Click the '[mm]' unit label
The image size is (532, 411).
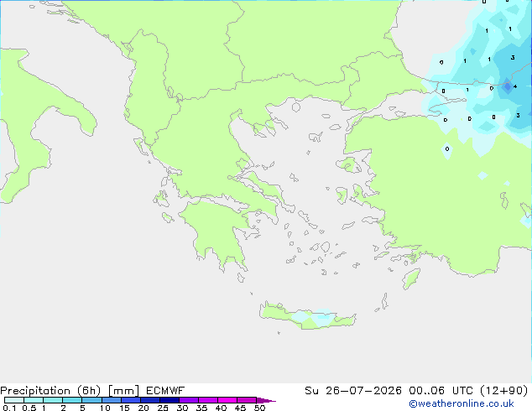[123, 391]
